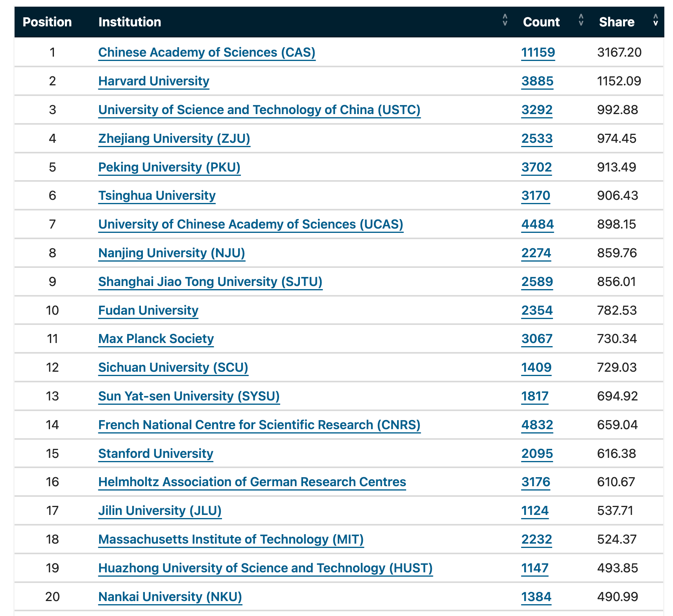Click the Position column header
This screenshot has width=673, height=616.
click(47, 22)
